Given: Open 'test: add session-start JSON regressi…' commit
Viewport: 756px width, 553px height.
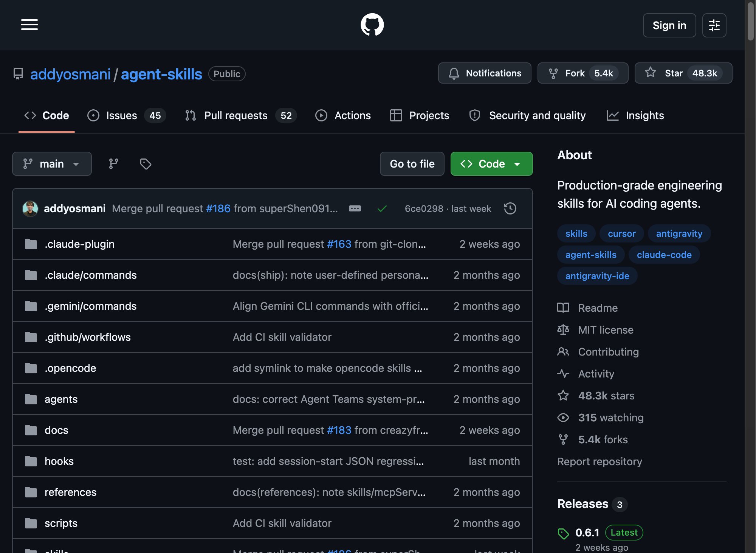Looking at the screenshot, I should pyautogui.click(x=328, y=461).
